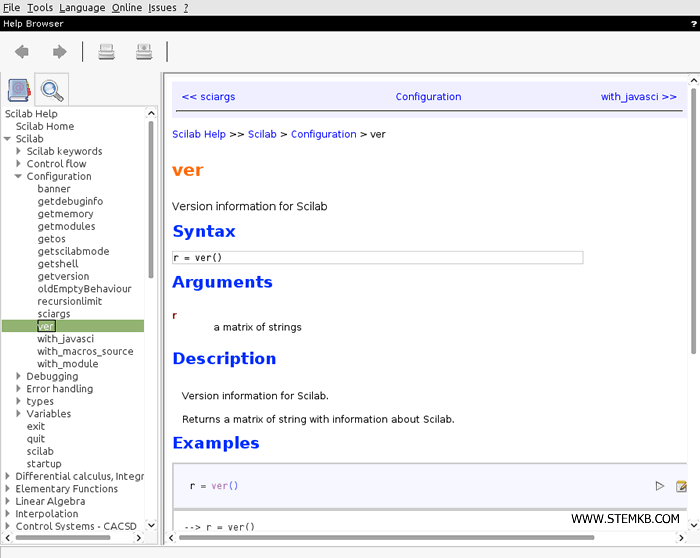Click the print icon in toolbar
700x558 pixels.
coord(106,52)
